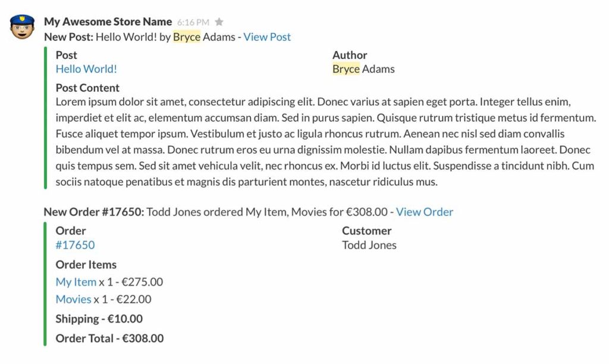Click the green bar beside the post attachment
This screenshot has width=609, height=364.
[x=45, y=118]
